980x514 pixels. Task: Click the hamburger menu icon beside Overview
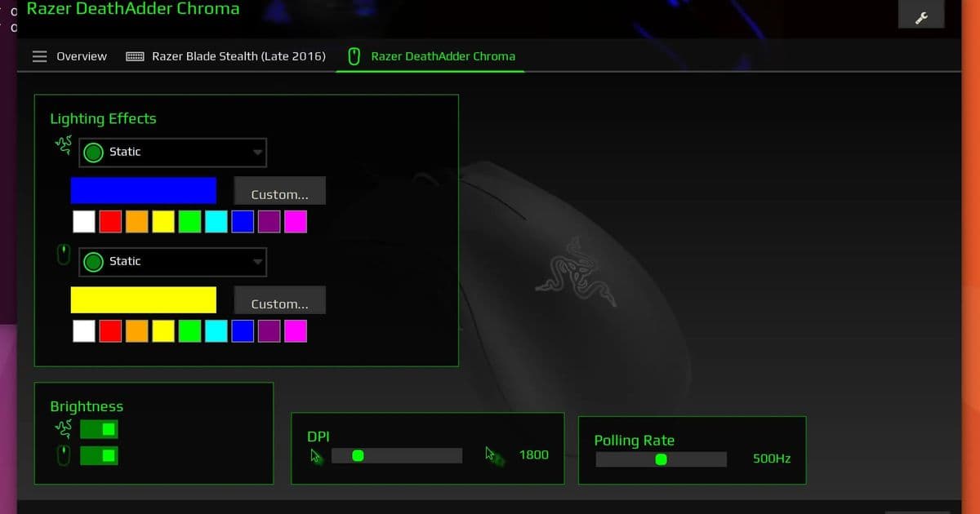[x=39, y=56]
